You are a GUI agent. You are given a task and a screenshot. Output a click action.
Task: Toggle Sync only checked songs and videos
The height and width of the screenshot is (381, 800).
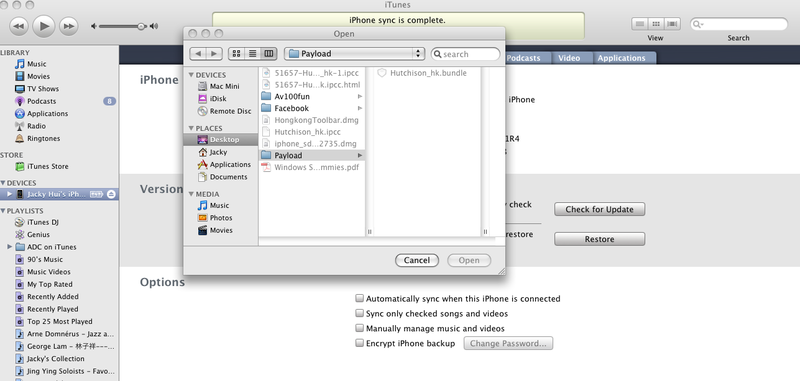tap(360, 313)
